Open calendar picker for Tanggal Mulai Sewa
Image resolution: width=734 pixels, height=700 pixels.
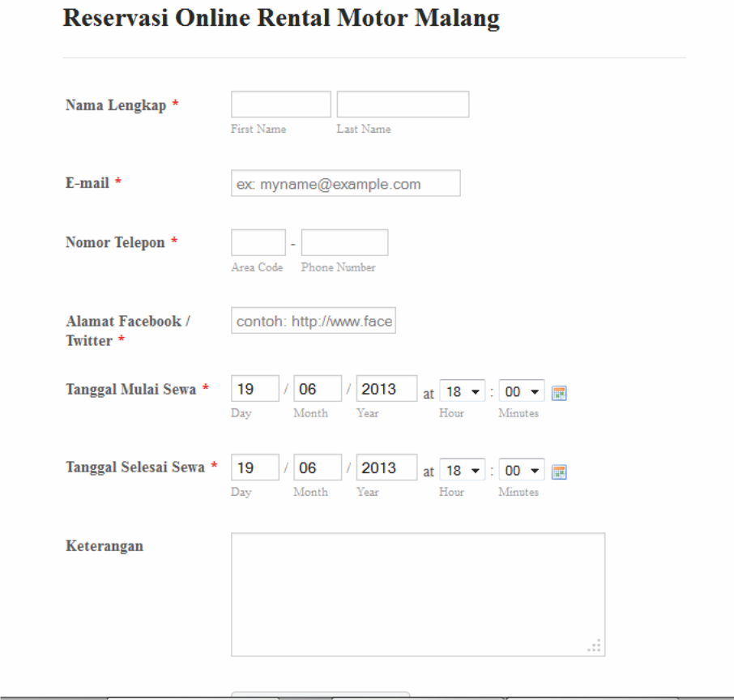click(x=559, y=393)
